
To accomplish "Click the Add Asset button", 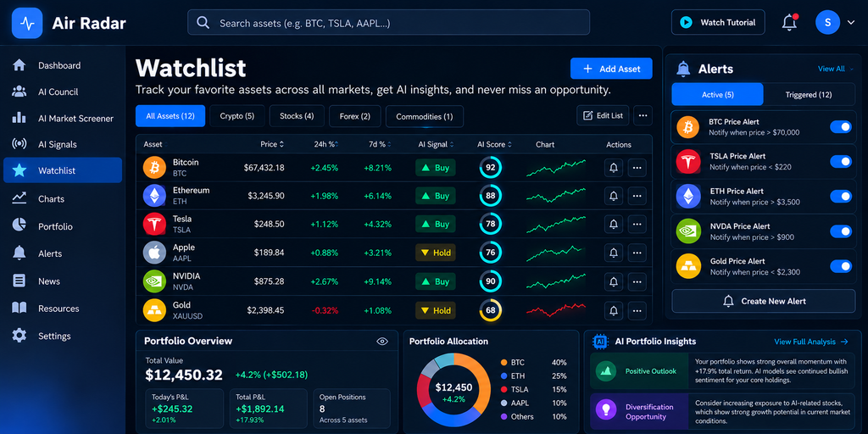I will tap(611, 69).
